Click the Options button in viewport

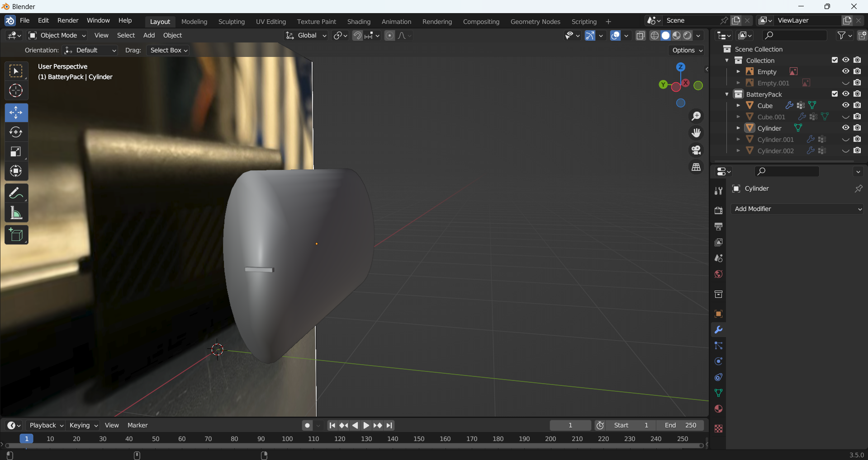coord(687,50)
